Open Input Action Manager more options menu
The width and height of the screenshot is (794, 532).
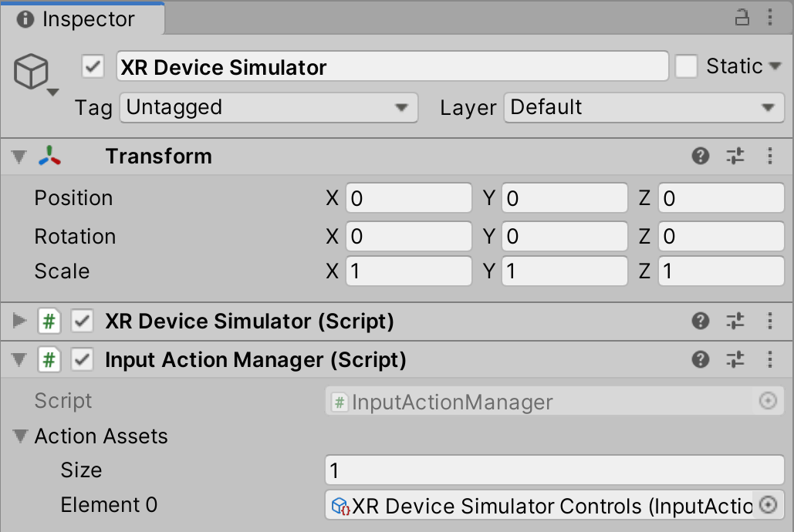coord(769,359)
